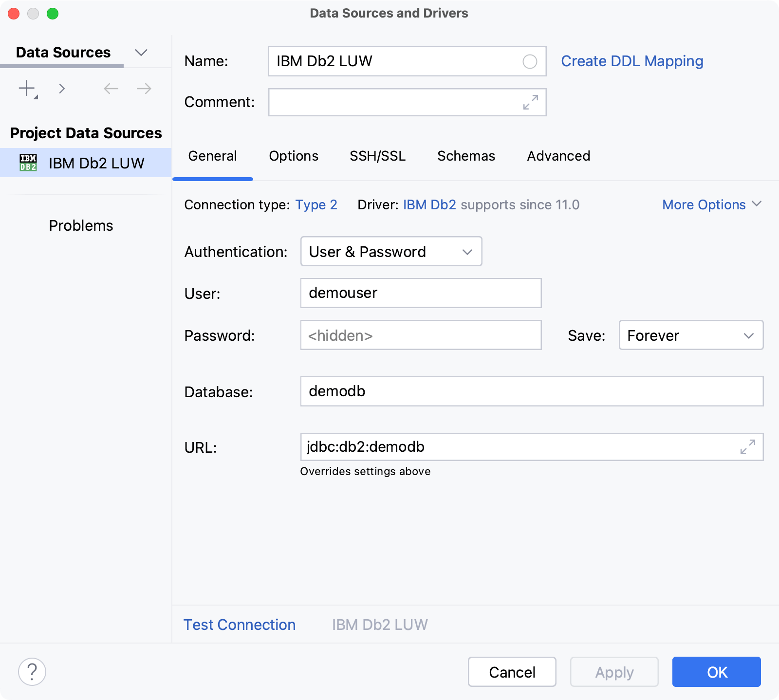
Task: Open the password Save duration dropdown
Action: tap(691, 335)
